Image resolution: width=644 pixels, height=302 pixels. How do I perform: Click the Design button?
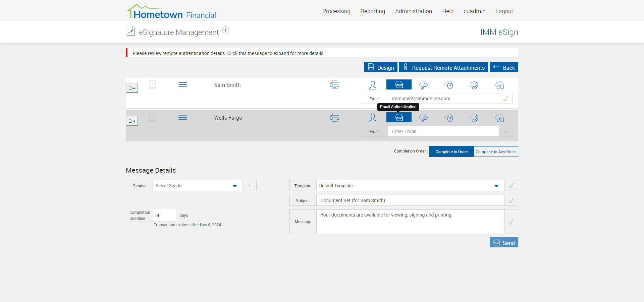tap(381, 67)
